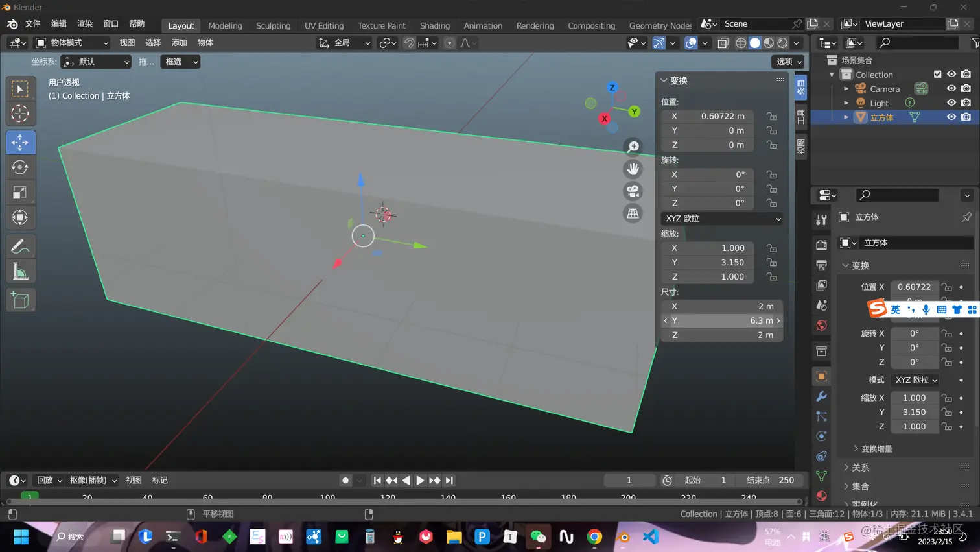Open the 选项 options dropdown
Viewport: 980px width, 552px height.
click(789, 62)
